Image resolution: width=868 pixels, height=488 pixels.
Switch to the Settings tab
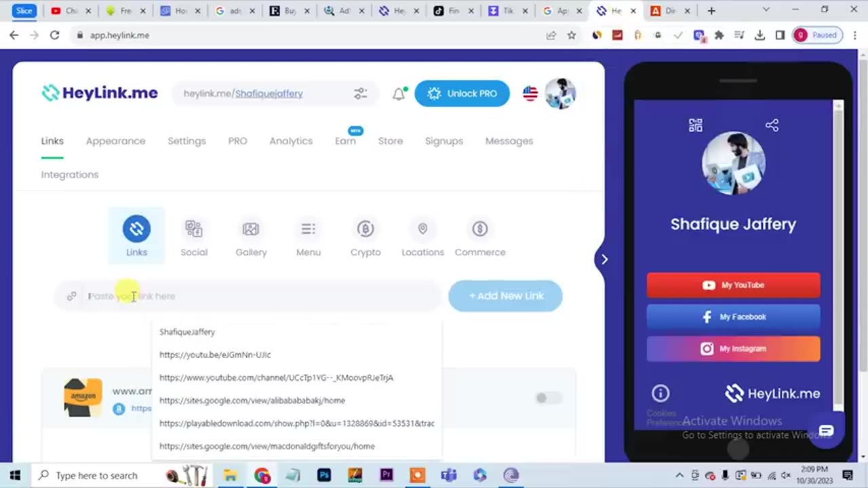click(186, 141)
